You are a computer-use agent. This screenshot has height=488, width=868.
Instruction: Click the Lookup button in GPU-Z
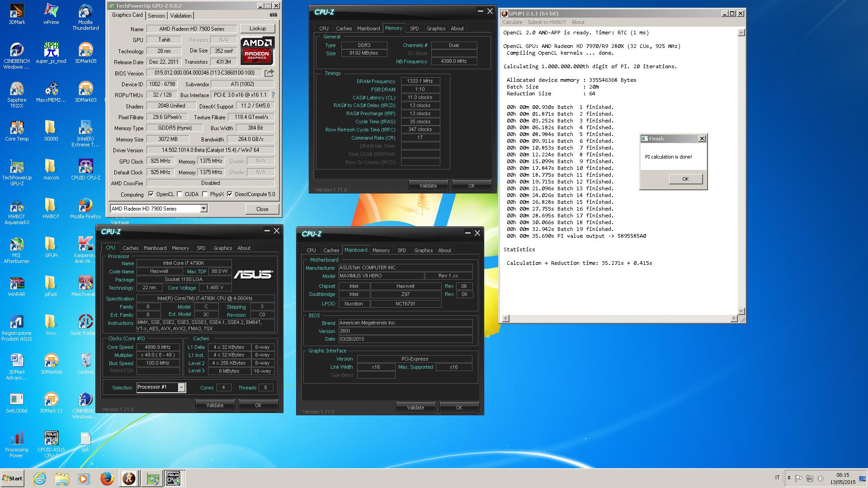tap(258, 28)
